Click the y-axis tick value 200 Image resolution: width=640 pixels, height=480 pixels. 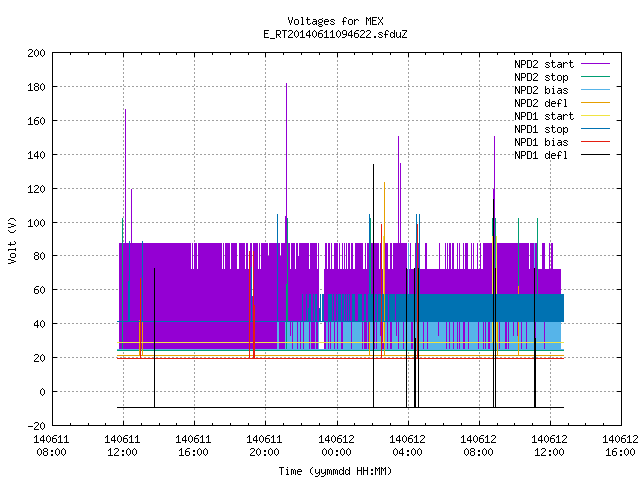click(36, 53)
